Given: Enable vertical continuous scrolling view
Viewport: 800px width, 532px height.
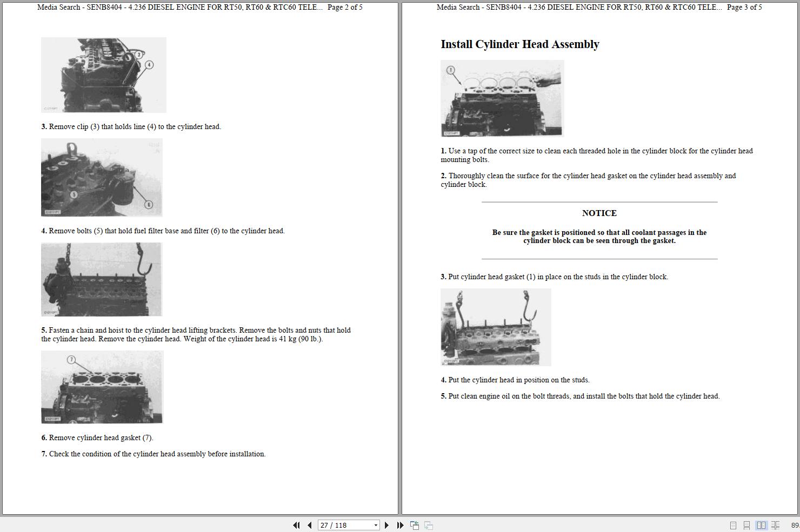Looking at the screenshot, I should point(748,524).
